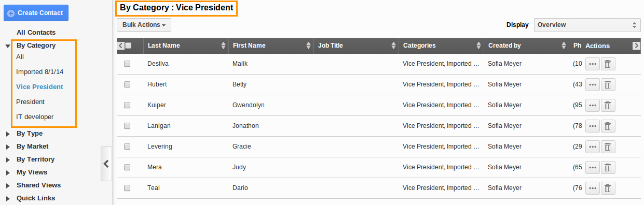Select the Levering row checkbox

pos(127,147)
